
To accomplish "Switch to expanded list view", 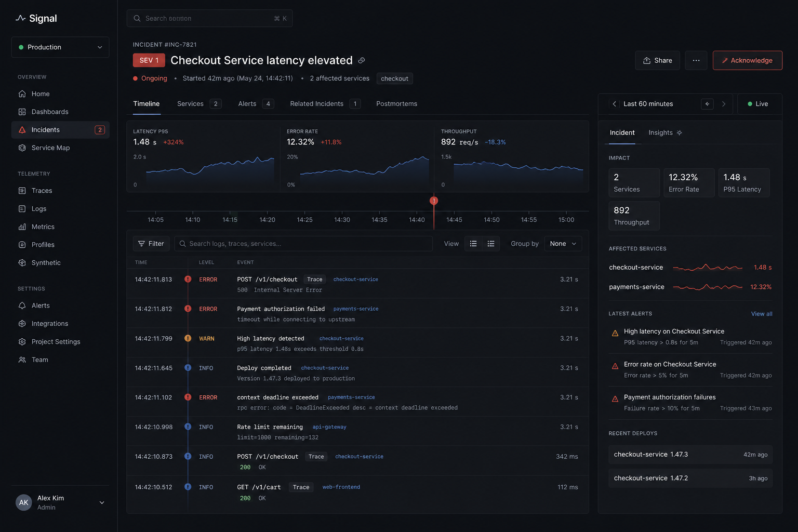I will (x=491, y=244).
